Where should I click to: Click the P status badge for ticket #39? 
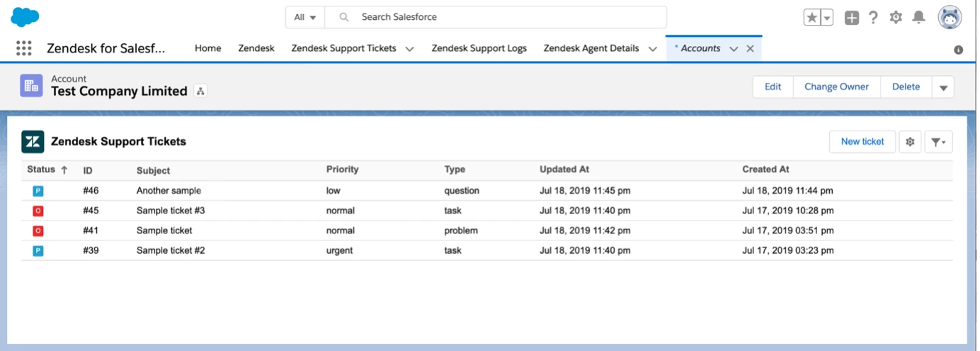coord(38,250)
